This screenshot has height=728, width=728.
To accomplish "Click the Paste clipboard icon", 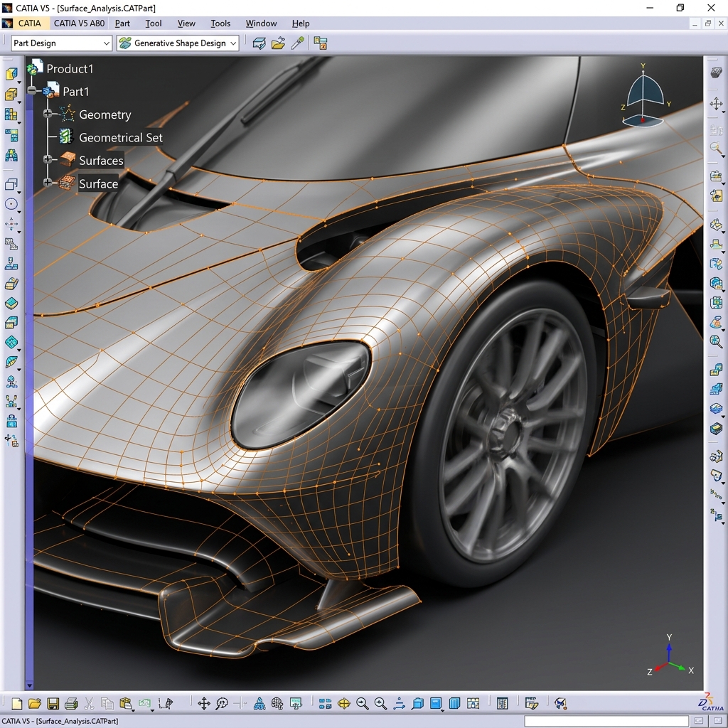I will [x=125, y=703].
